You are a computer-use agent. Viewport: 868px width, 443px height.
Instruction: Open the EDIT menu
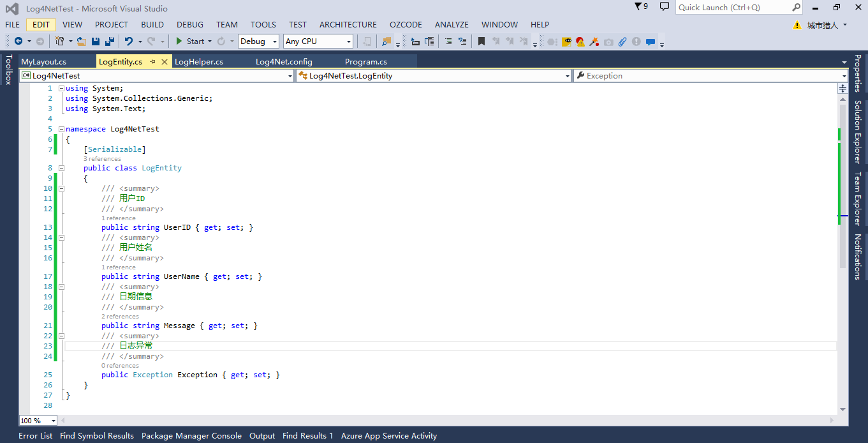[x=41, y=25]
